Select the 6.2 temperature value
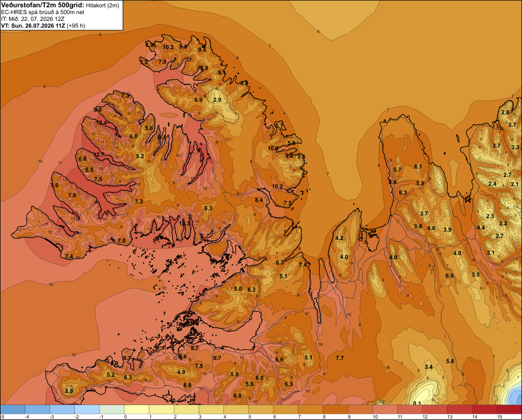This screenshot has width=522, height=420. (x=252, y=290)
